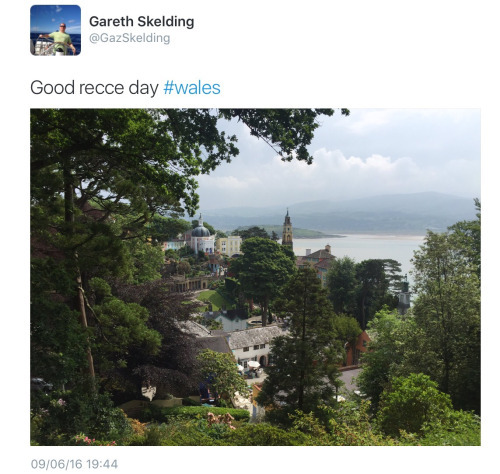Click the Gareth Skelding display name
Screen dimensions: 500x474
pos(142,22)
